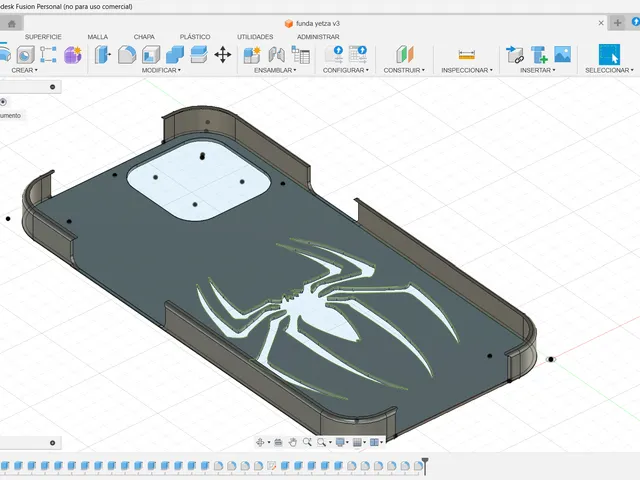Close the funda yetza v3 document
This screenshot has width=640, height=480.
click(x=601, y=23)
